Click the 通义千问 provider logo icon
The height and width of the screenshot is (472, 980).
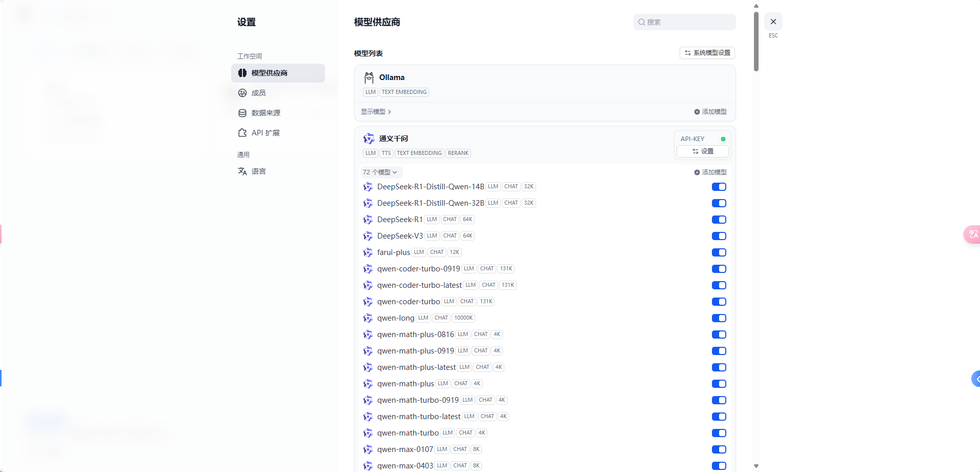tap(369, 139)
